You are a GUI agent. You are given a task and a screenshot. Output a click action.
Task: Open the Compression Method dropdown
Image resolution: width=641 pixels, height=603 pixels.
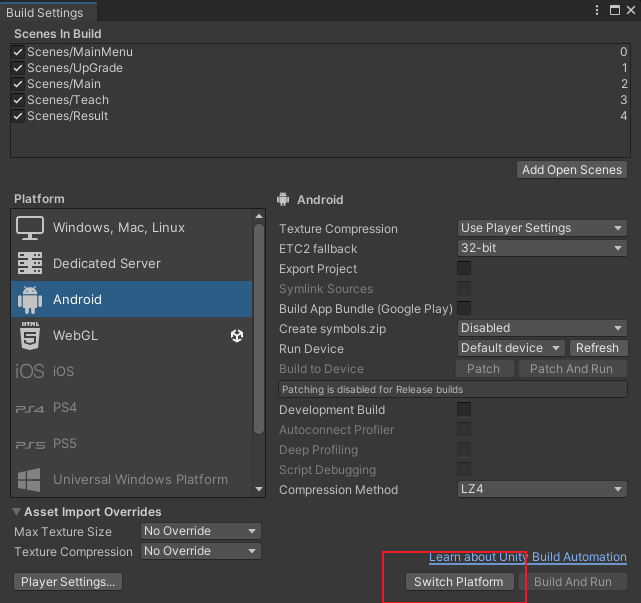542,489
